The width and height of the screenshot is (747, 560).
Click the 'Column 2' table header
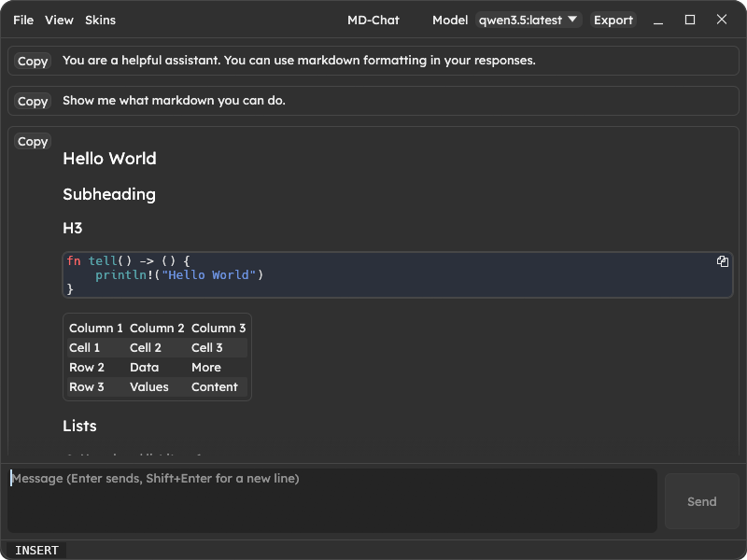point(157,329)
